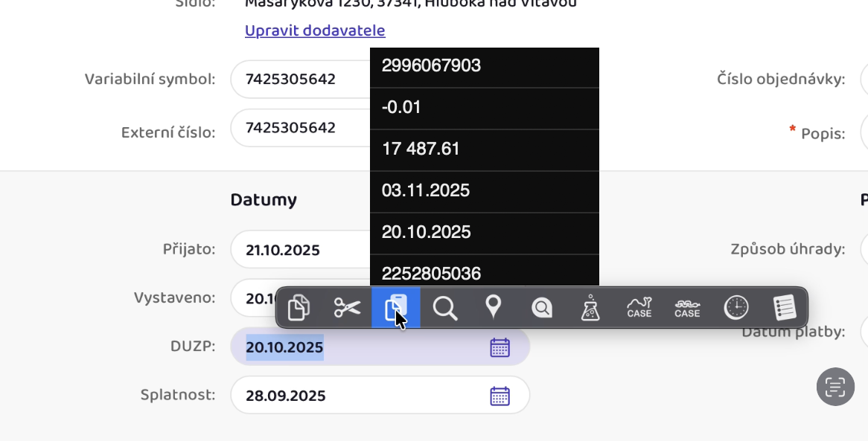Viewport: 868px width, 441px height.
Task: Click the magnifying glass search icon
Action: tap(445, 307)
